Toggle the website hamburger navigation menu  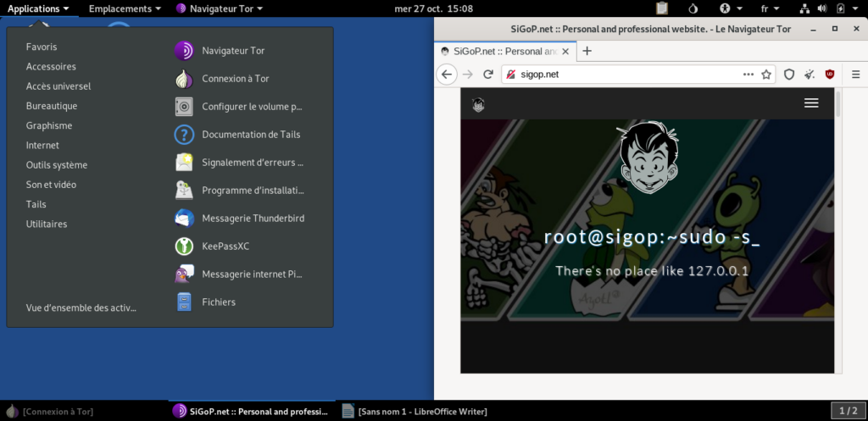(x=811, y=103)
